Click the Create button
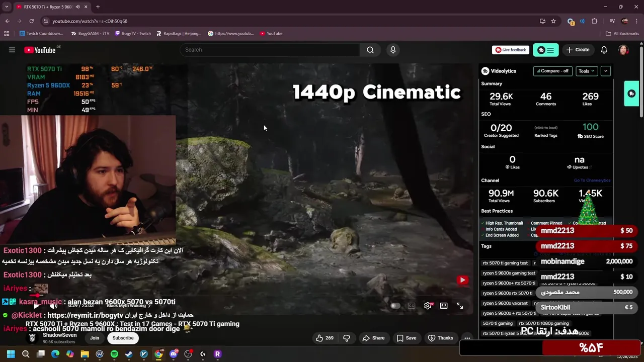644x362 pixels. point(578,50)
